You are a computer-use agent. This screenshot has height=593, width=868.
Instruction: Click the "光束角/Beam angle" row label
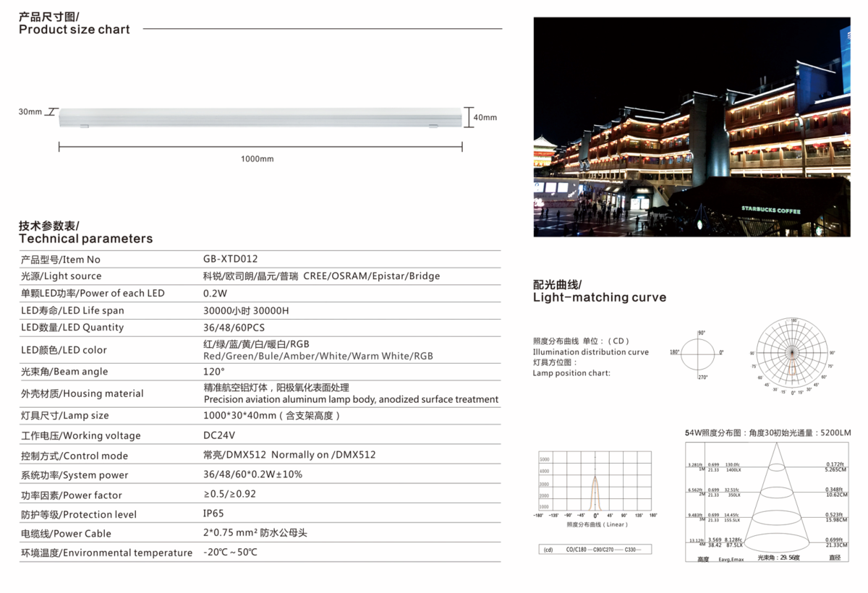[64, 372]
